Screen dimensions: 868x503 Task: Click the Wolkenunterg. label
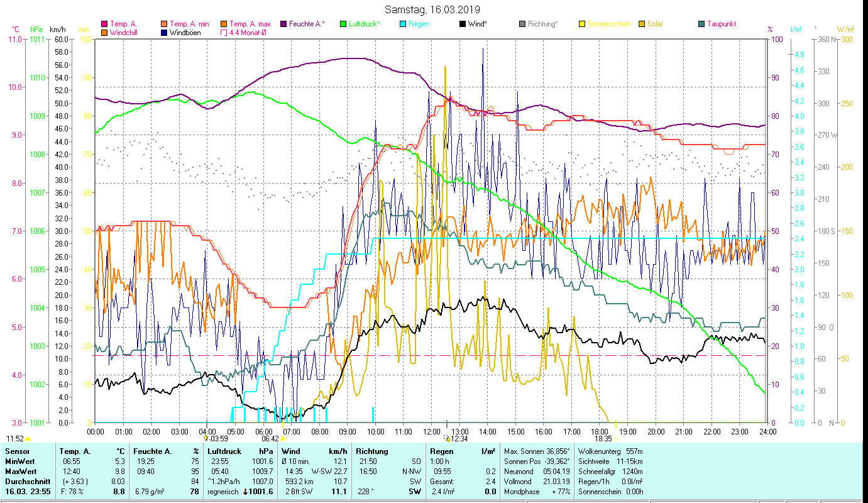pyautogui.click(x=599, y=451)
